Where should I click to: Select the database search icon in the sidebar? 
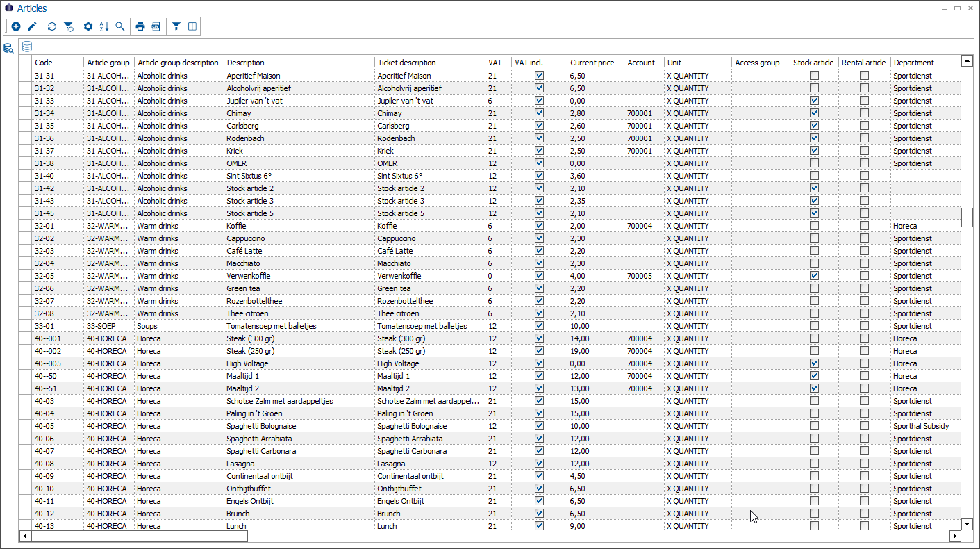(8, 47)
